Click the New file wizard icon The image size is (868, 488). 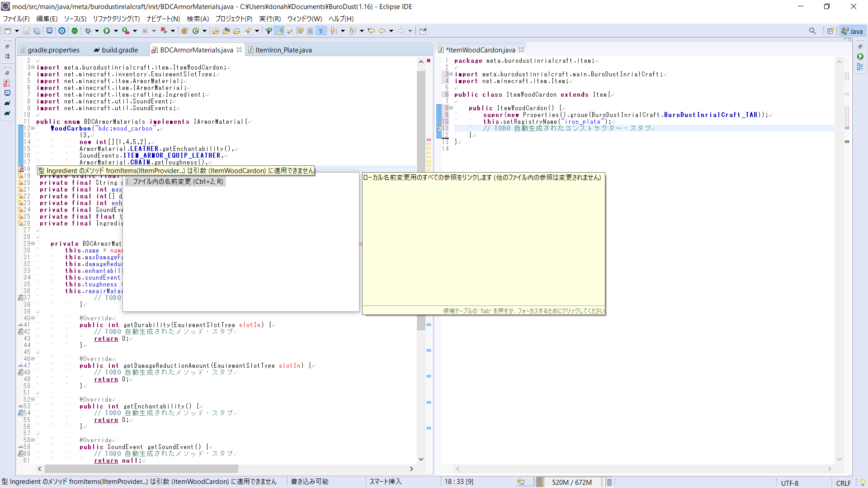click(x=8, y=31)
